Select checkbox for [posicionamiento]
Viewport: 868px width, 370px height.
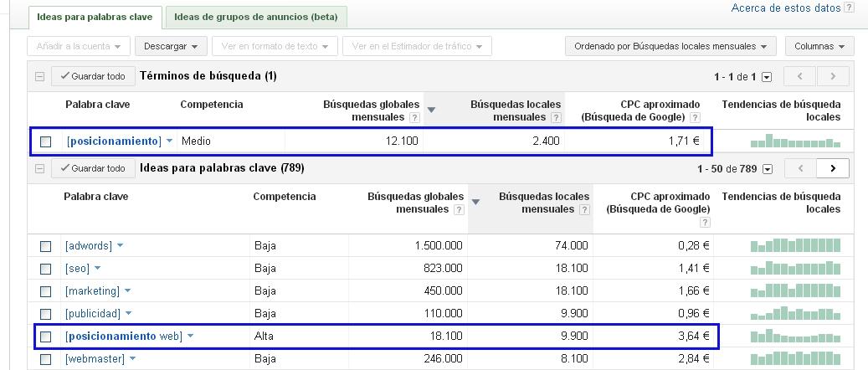45,141
